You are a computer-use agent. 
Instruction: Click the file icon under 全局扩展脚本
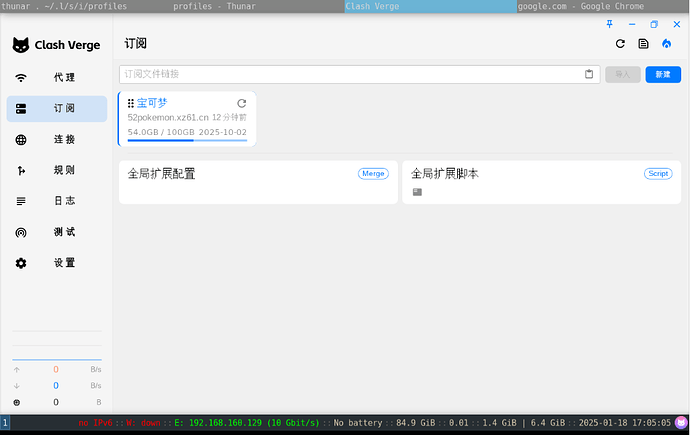[417, 192]
